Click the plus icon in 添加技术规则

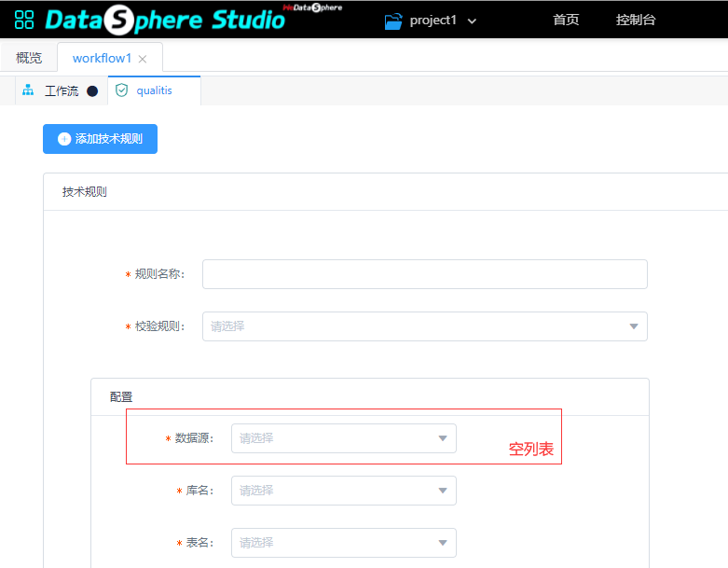pyautogui.click(x=64, y=139)
